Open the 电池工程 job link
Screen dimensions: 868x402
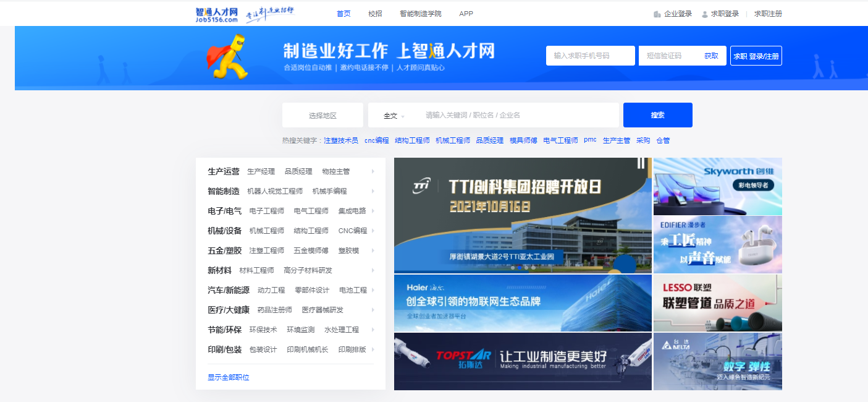pos(353,290)
